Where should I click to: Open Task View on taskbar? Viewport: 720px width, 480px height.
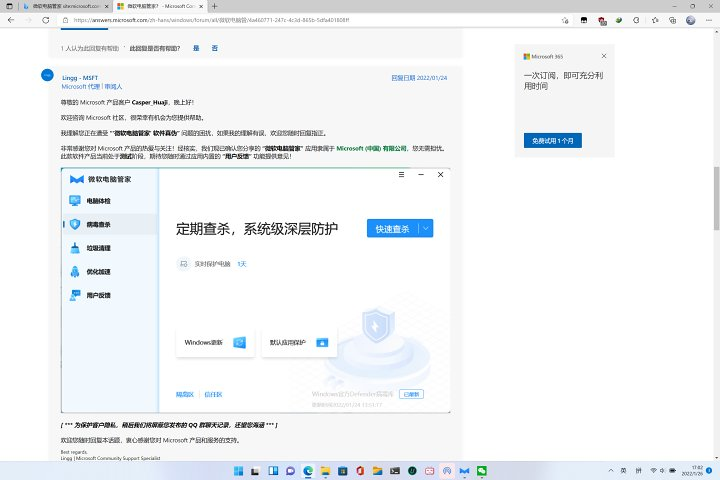(x=256, y=471)
